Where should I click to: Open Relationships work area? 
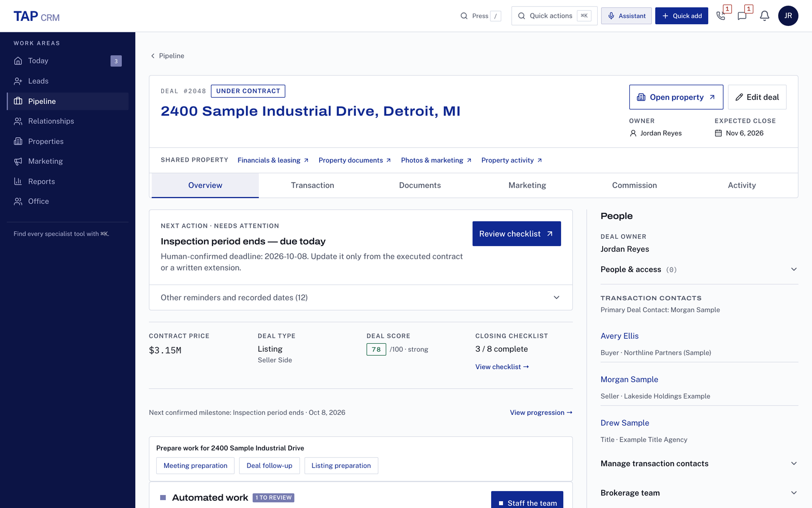pyautogui.click(x=68, y=121)
